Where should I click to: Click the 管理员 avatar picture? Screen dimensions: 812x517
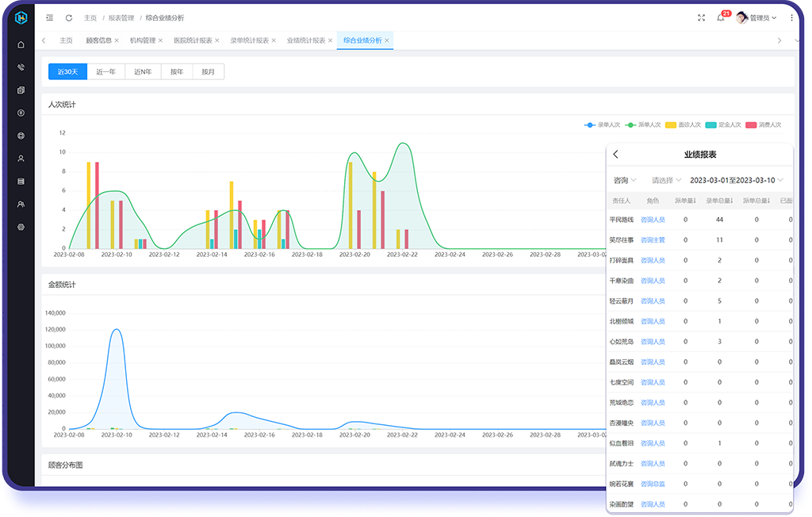pos(741,17)
